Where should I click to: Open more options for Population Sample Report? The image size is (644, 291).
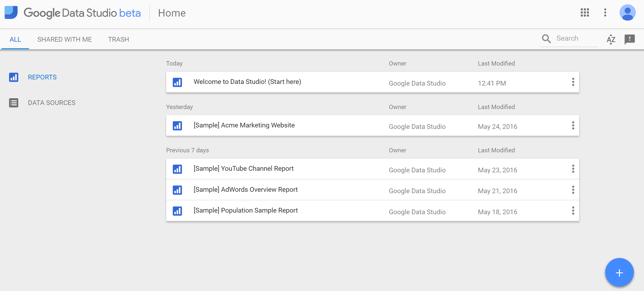click(x=573, y=211)
